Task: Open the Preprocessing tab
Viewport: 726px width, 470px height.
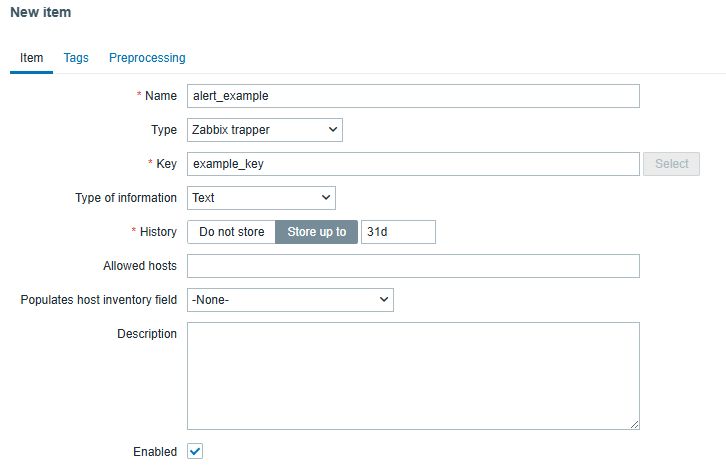Action: coord(147,58)
